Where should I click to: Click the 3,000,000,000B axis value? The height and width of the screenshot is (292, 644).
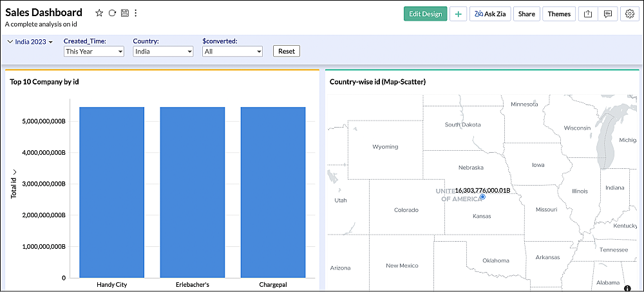[x=43, y=184]
